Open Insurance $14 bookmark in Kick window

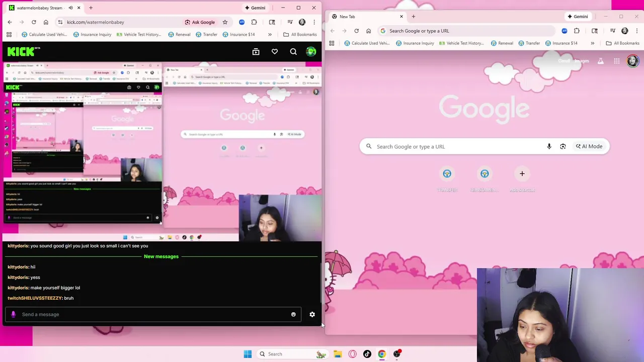point(238,35)
